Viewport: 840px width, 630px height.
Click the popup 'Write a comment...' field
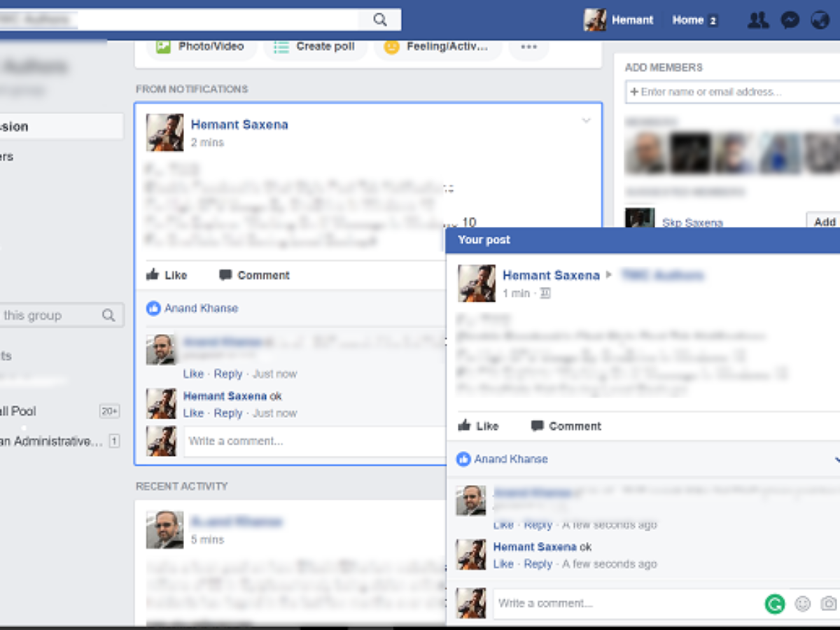tap(626, 603)
